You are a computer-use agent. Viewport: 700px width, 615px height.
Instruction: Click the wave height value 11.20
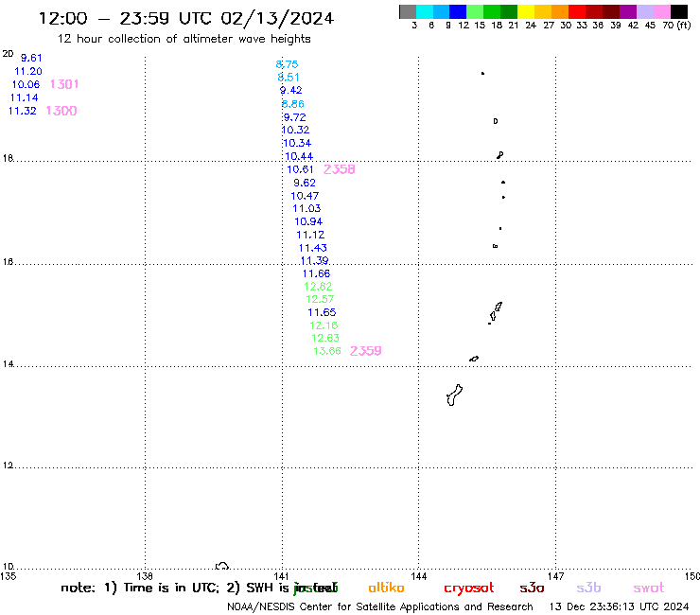(28, 72)
